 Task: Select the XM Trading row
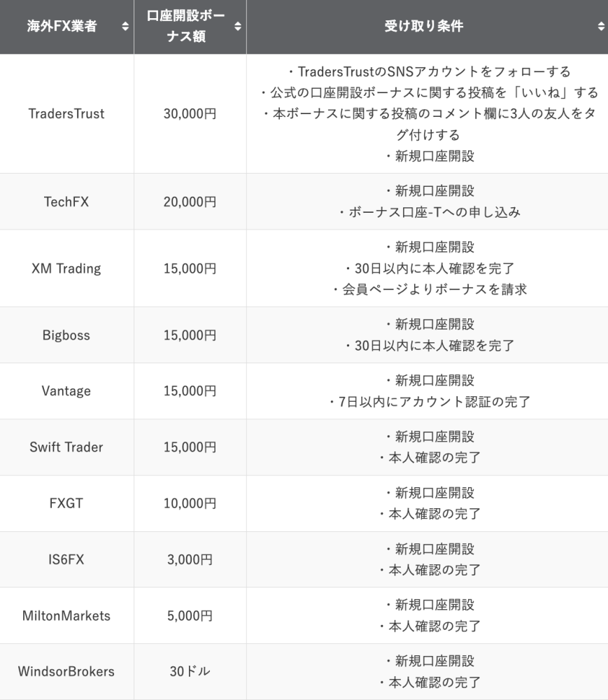(66, 268)
